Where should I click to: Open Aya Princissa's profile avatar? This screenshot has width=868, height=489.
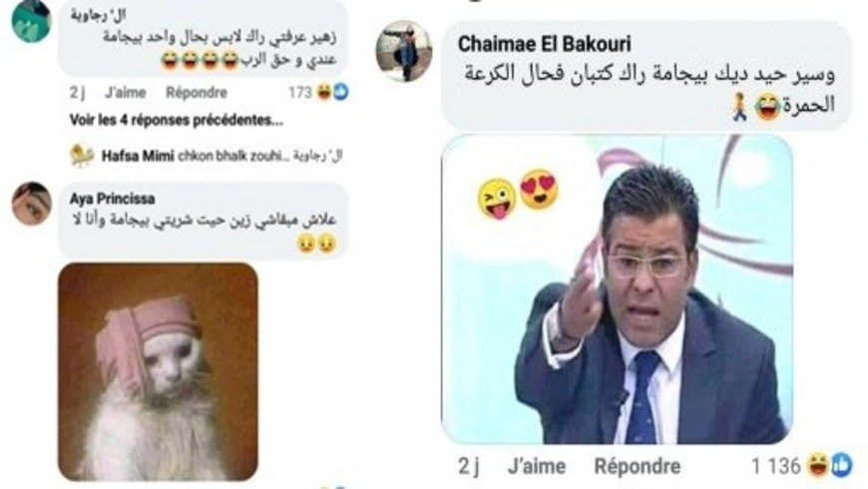coord(32,204)
